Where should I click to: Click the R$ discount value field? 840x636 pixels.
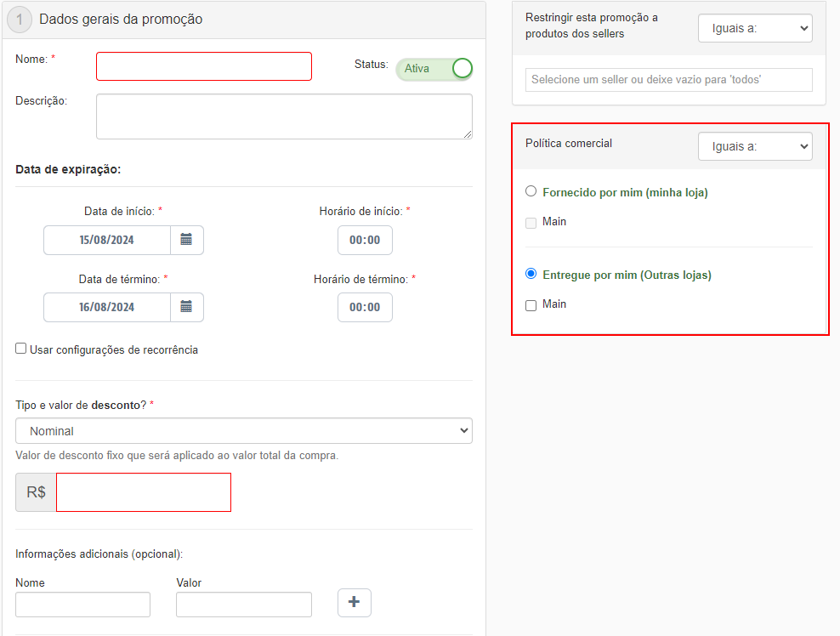(143, 491)
